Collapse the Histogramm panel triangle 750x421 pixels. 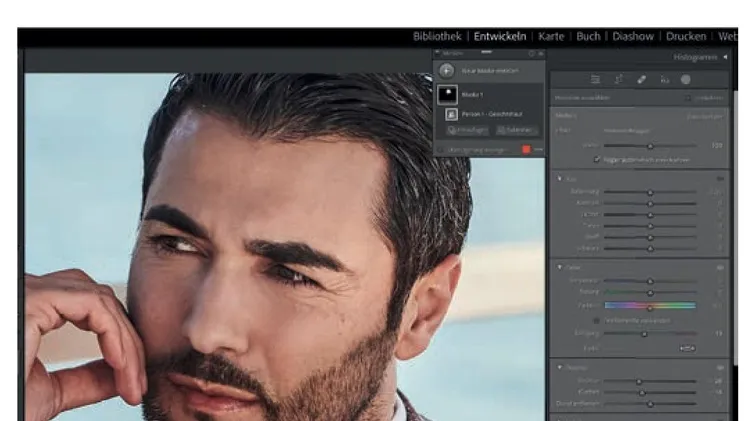click(725, 59)
